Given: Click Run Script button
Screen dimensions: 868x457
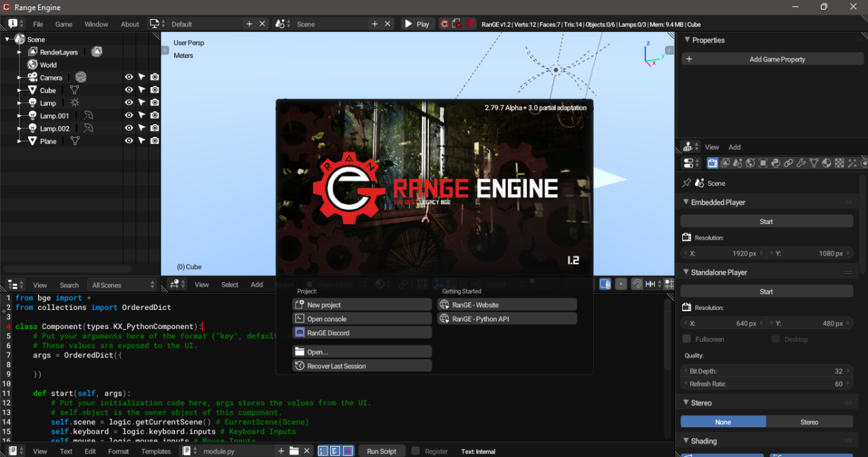Looking at the screenshot, I should pyautogui.click(x=381, y=451).
